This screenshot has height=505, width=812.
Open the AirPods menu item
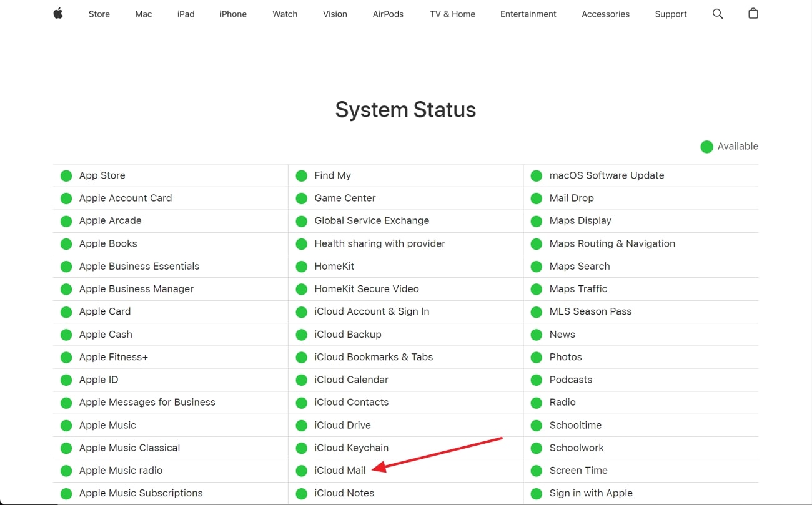tap(388, 13)
